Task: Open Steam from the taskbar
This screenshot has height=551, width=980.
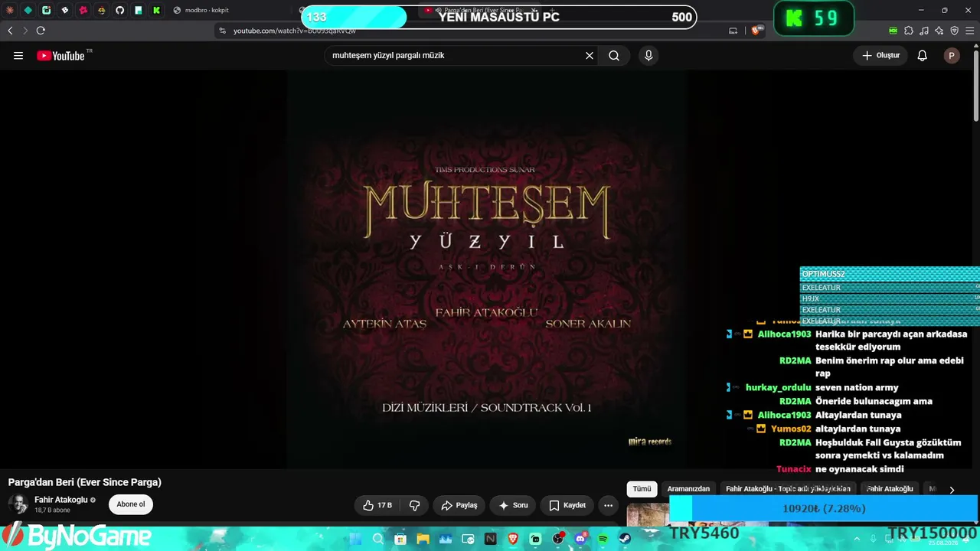Action: pos(625,539)
